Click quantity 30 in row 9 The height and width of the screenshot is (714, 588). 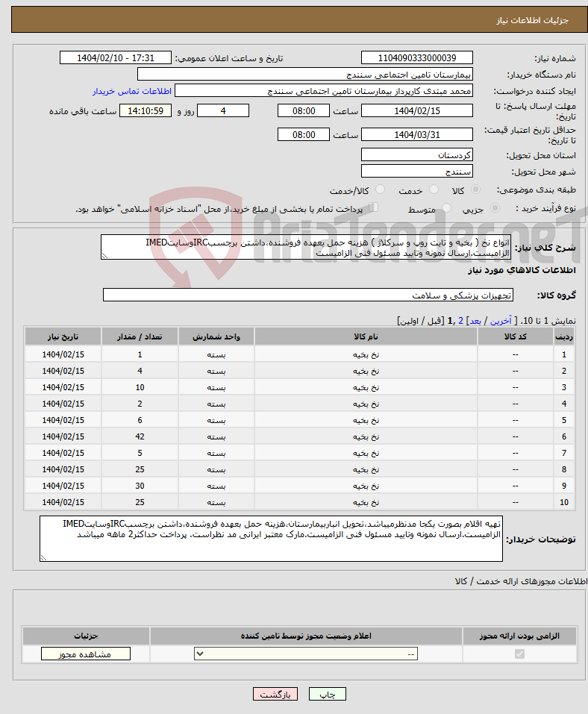click(140, 486)
